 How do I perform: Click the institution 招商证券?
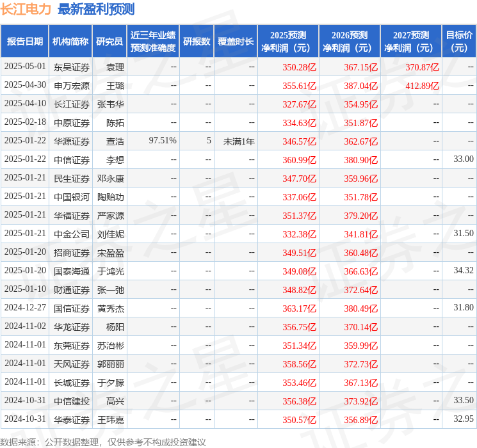72,253
